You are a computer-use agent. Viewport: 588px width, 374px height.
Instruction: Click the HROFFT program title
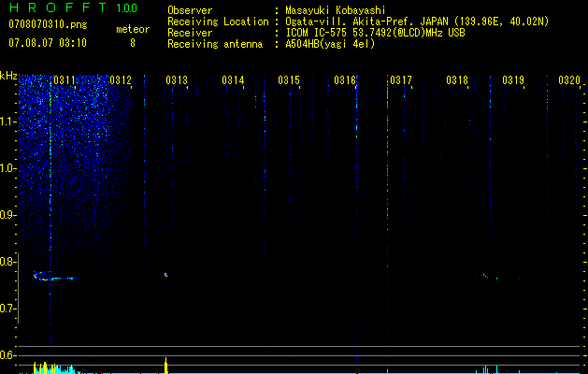58,7
